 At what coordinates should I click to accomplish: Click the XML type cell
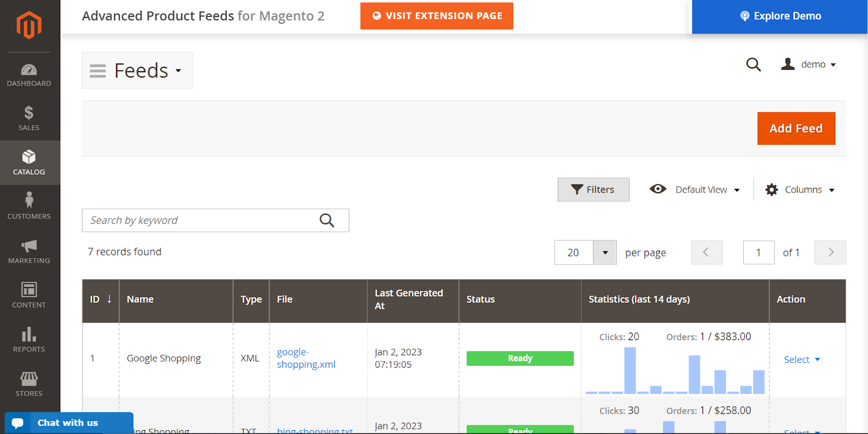[x=250, y=358]
